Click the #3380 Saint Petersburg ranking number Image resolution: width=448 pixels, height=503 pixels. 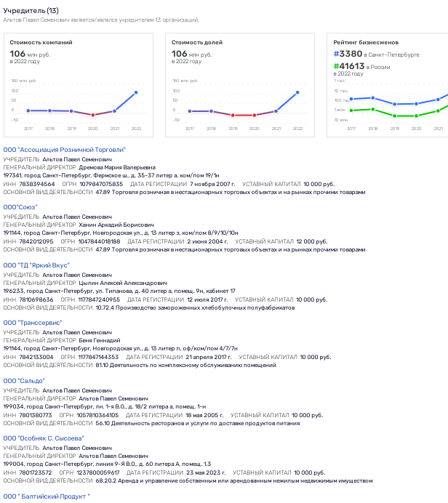pos(348,54)
